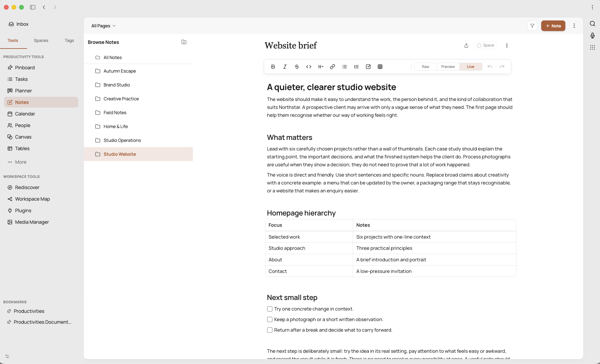Open the sidebar settings sliders icon

(7, 356)
